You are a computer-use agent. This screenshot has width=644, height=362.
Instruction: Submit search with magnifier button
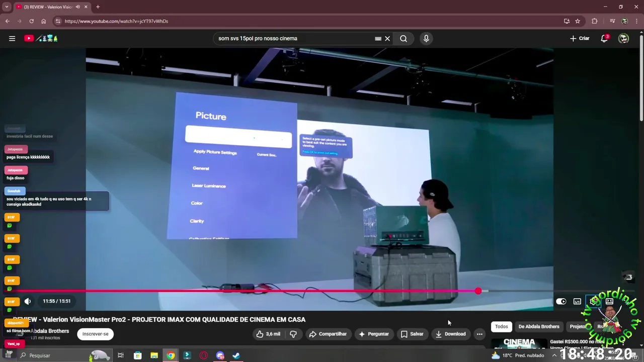click(404, 38)
